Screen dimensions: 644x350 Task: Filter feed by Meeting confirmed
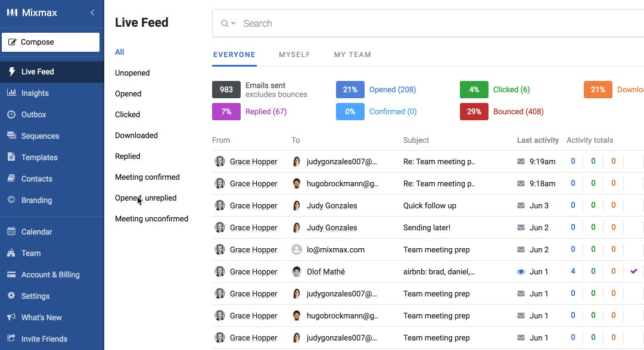coord(147,177)
